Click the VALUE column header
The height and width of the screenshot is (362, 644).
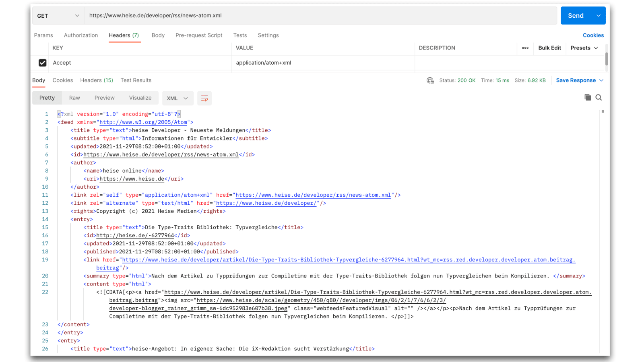(x=244, y=48)
